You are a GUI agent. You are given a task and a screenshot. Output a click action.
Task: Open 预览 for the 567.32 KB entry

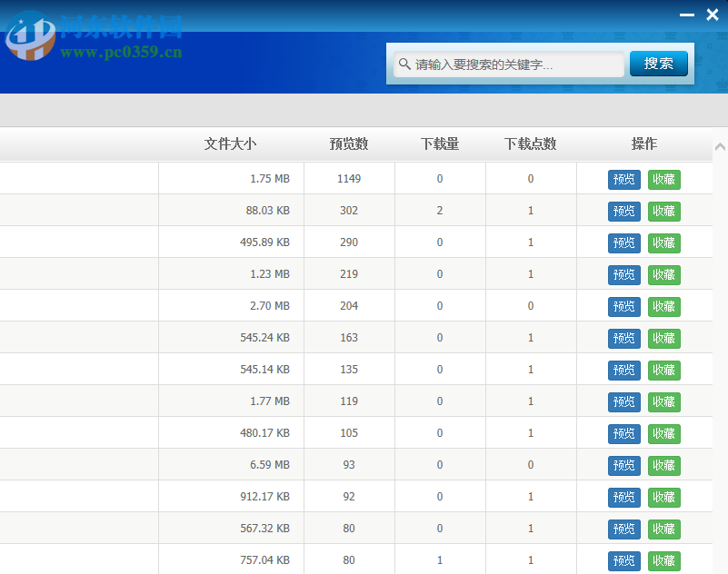click(623, 529)
